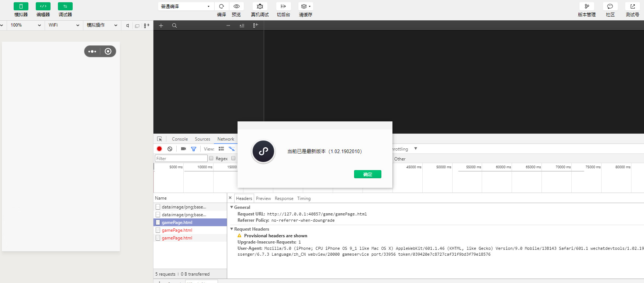Screen dimensions: 644x283
Task: Open the 清缓存 clear cache dropdown icon
Action: point(306,6)
